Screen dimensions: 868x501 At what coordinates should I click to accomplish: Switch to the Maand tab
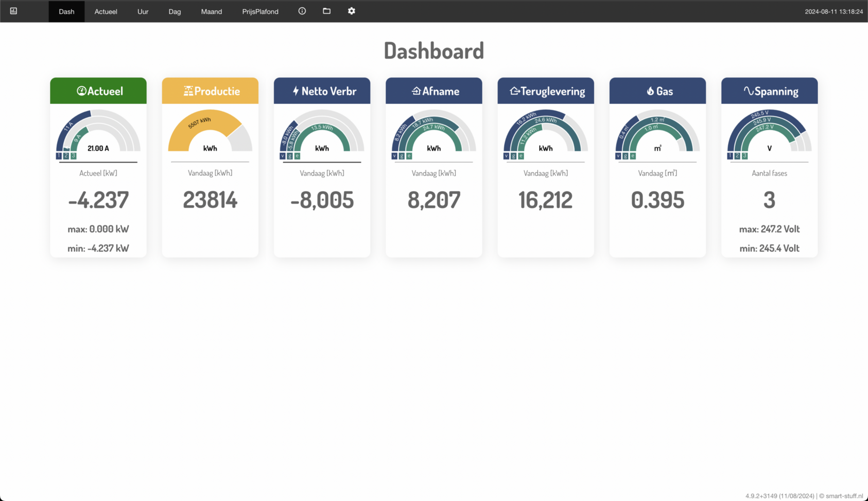tap(211, 12)
